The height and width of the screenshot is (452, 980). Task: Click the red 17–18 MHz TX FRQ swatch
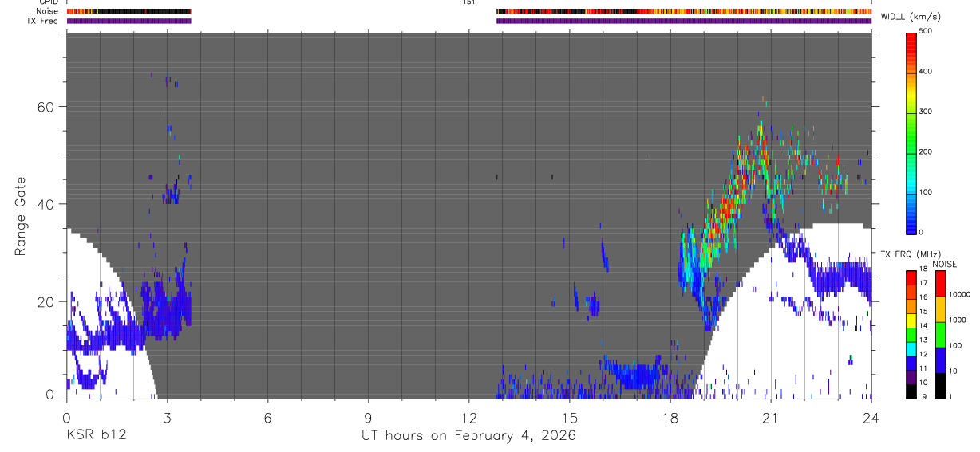click(911, 277)
